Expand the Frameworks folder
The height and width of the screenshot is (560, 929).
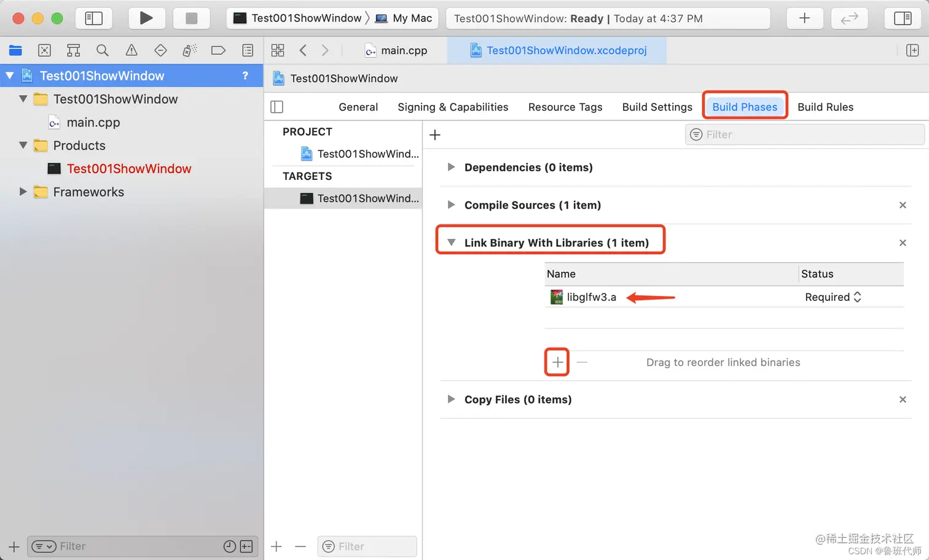click(x=23, y=192)
